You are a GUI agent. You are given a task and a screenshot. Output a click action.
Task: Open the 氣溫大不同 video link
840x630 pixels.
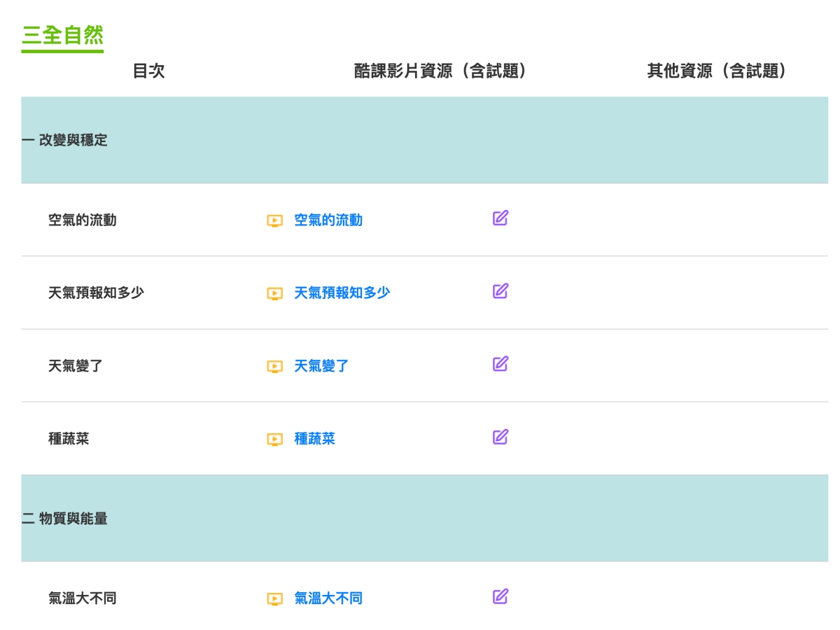pyautogui.click(x=328, y=598)
